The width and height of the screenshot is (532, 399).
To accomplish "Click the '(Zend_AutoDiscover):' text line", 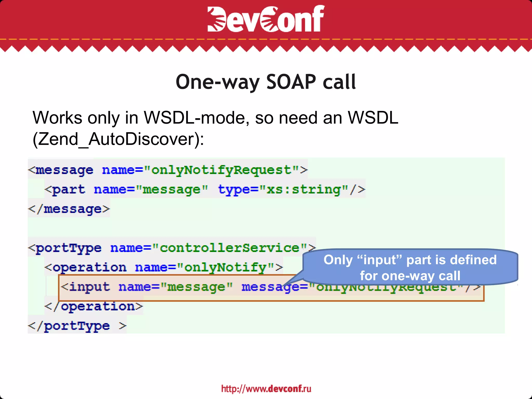I will (118, 139).
